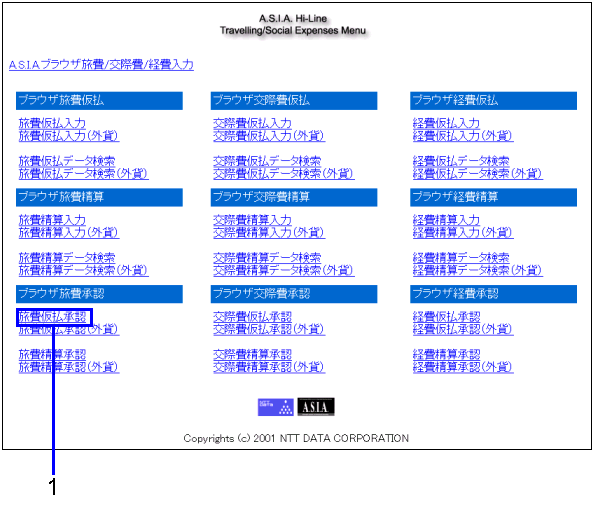Open 交際費精算承認 link
Screen dimensions: 594x505
[x=252, y=354]
